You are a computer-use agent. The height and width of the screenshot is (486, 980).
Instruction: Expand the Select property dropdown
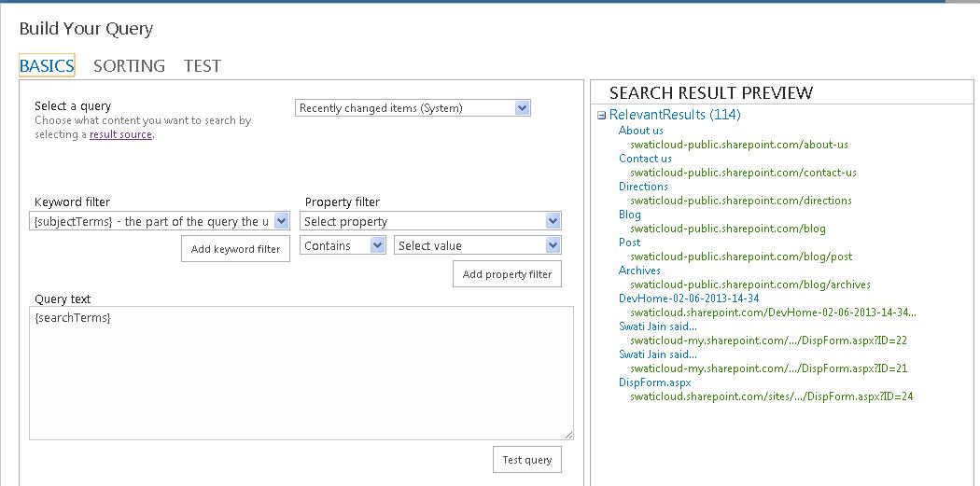coord(430,221)
